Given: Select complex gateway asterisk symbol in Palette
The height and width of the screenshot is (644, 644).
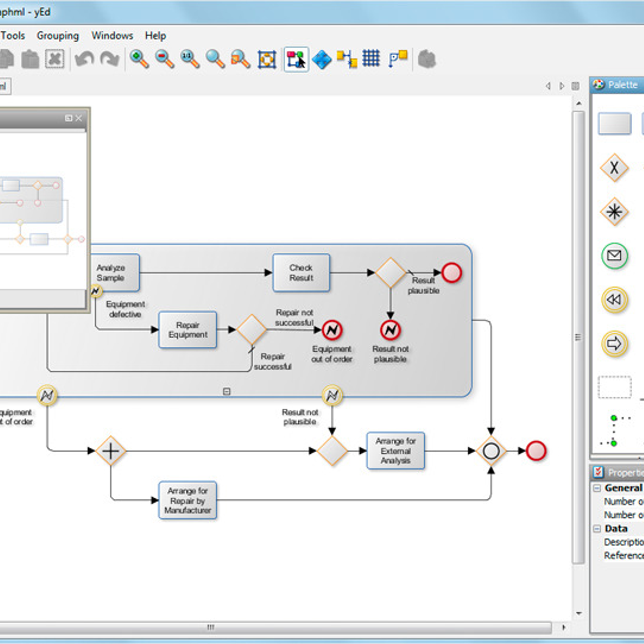Looking at the screenshot, I should tap(614, 212).
